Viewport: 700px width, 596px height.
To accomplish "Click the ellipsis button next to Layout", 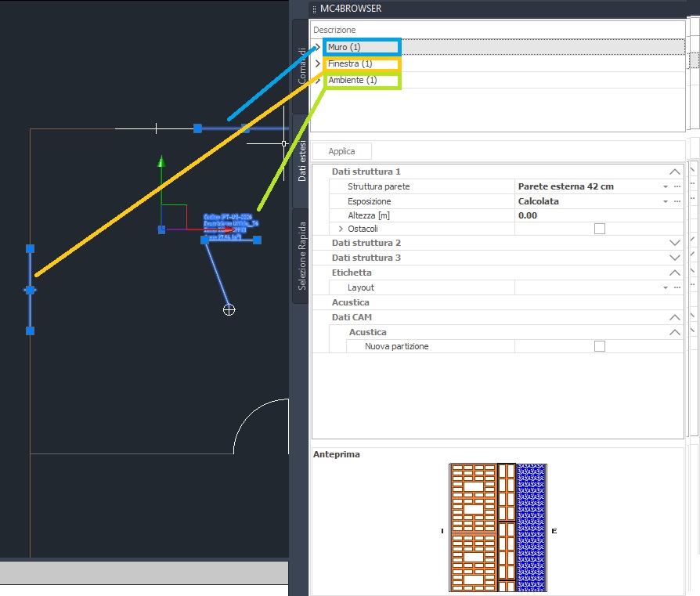I will point(677,287).
